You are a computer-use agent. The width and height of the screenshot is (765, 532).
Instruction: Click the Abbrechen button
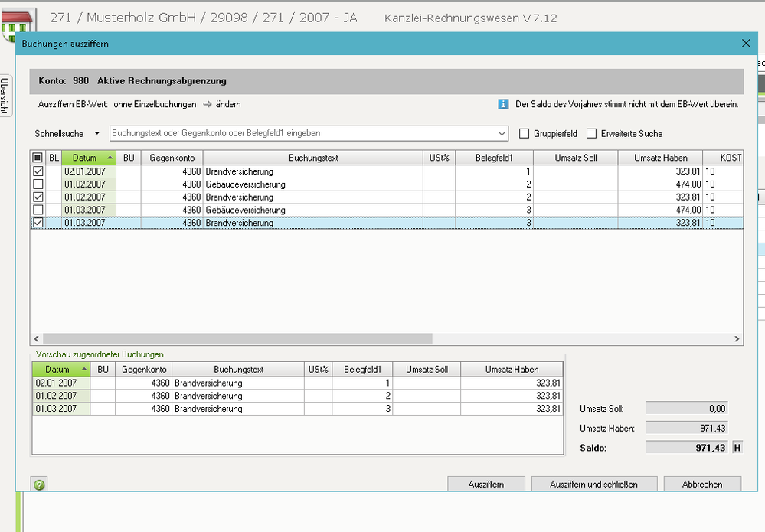pos(702,485)
